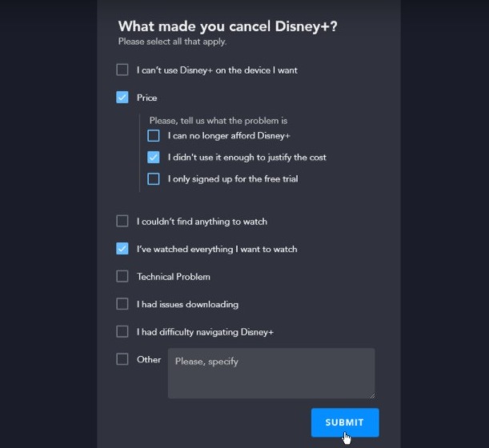This screenshot has height=448, width=489.
Task: Check "I had difficulty navigating Disney+" box
Action: point(122,331)
